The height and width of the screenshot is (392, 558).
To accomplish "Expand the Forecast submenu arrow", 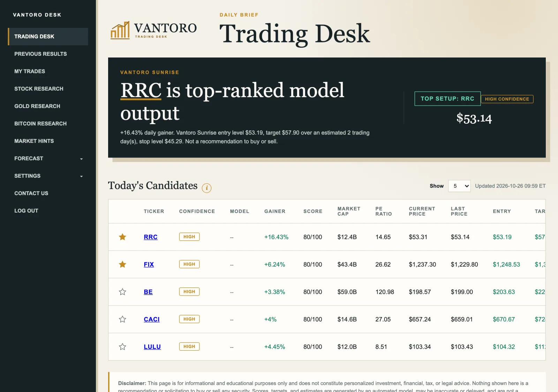I will pos(81,159).
